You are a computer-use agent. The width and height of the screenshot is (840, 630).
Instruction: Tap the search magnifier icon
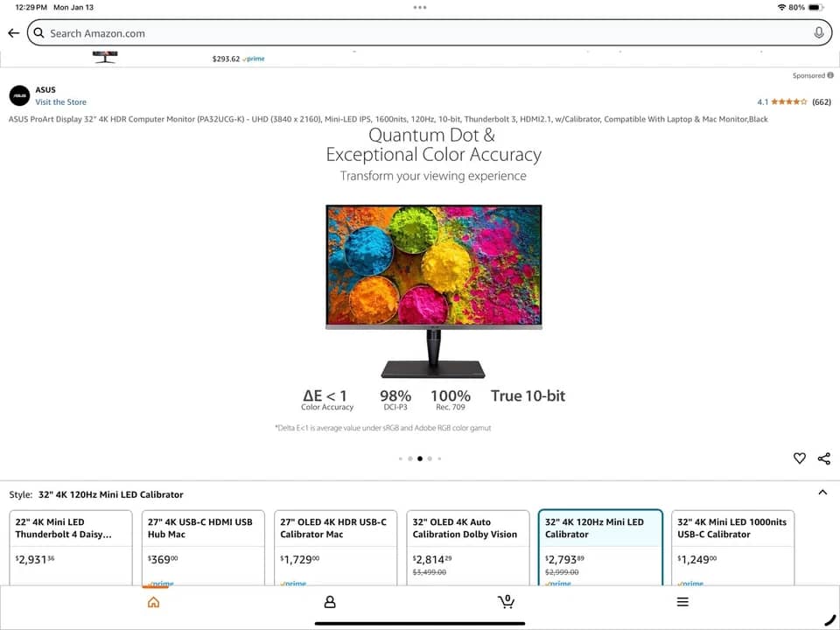38,33
